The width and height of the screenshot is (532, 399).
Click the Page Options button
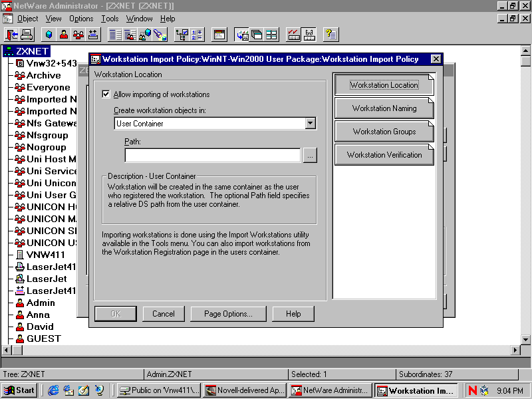[x=228, y=314]
